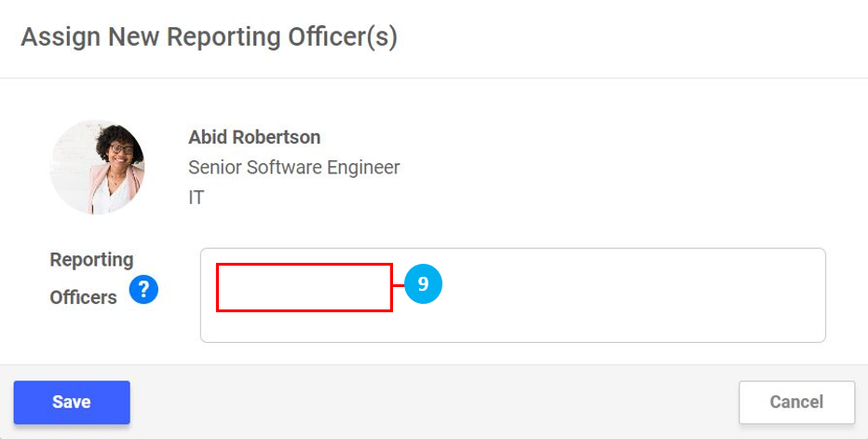Click the "Officers" label word next to help icon
Viewport: 868px width, 439px height.
83,297
